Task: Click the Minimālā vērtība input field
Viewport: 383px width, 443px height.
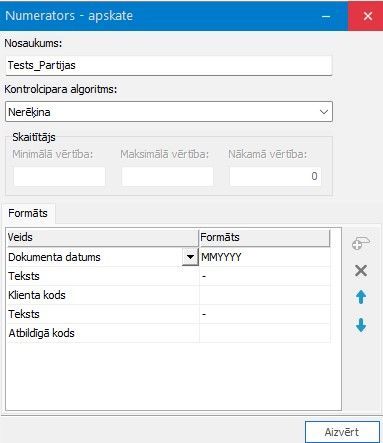Action: point(59,176)
